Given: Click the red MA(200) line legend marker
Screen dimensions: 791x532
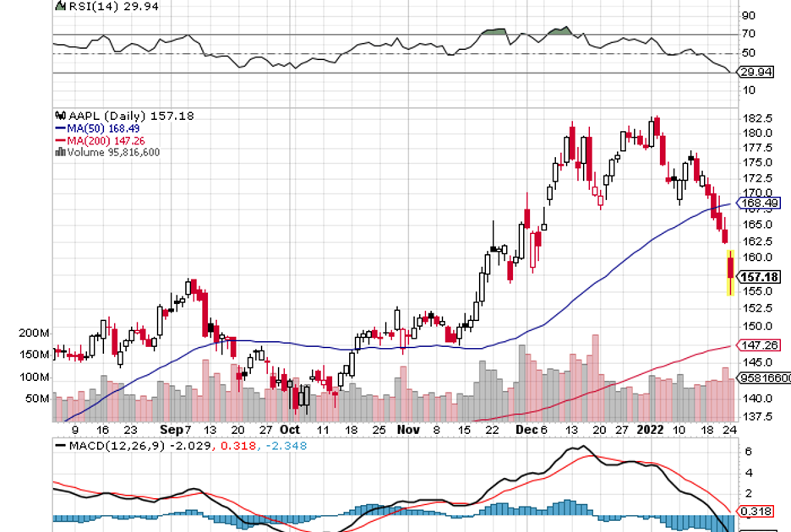Looking at the screenshot, I should (58, 140).
